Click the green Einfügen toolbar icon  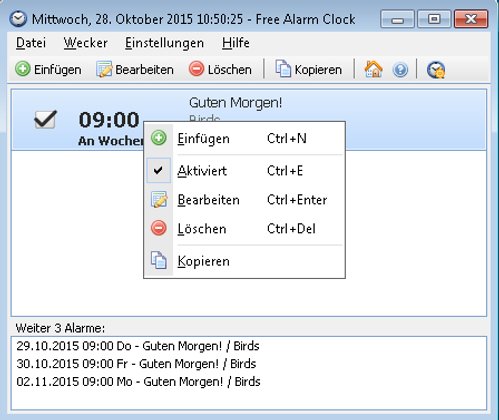click(23, 69)
